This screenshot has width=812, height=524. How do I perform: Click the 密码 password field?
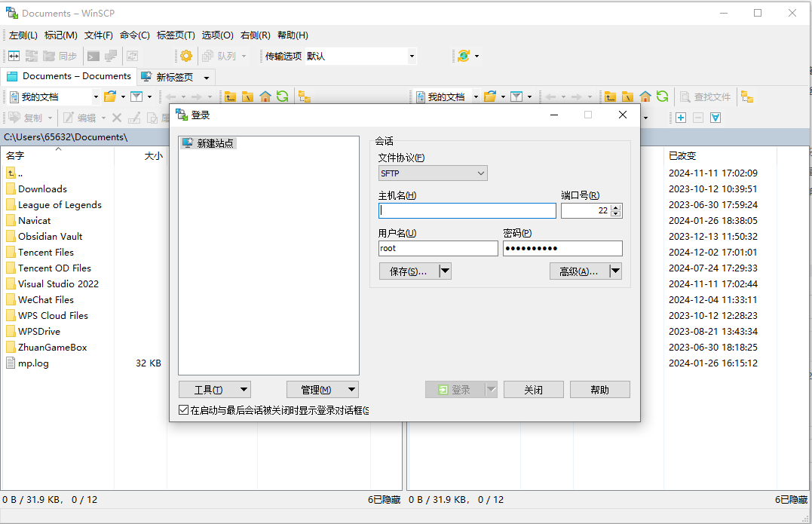[x=562, y=248]
